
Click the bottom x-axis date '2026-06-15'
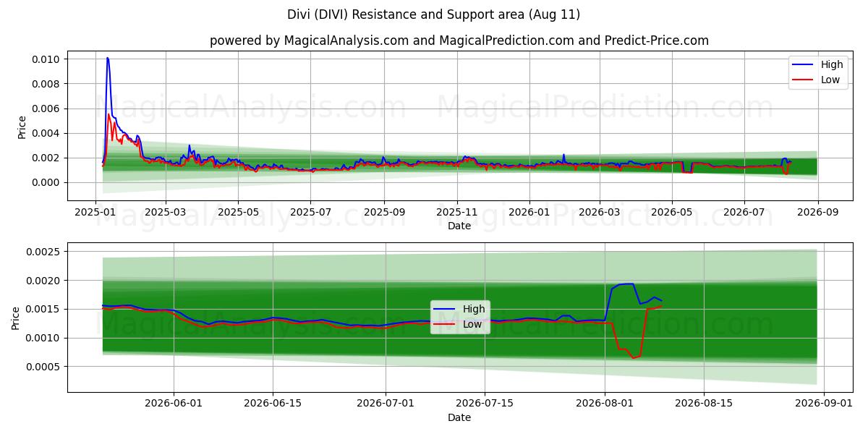(273, 404)
